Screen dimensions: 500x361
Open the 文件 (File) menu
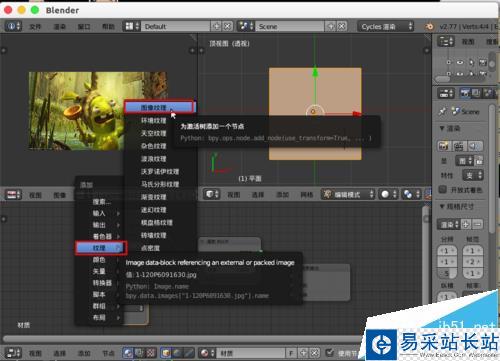[35, 27]
